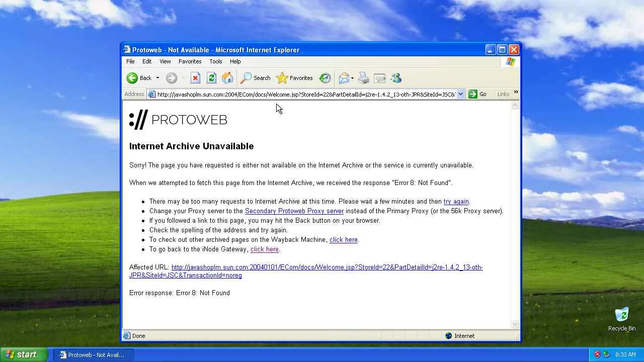Click the Internet zone globe in status bar

point(448,336)
